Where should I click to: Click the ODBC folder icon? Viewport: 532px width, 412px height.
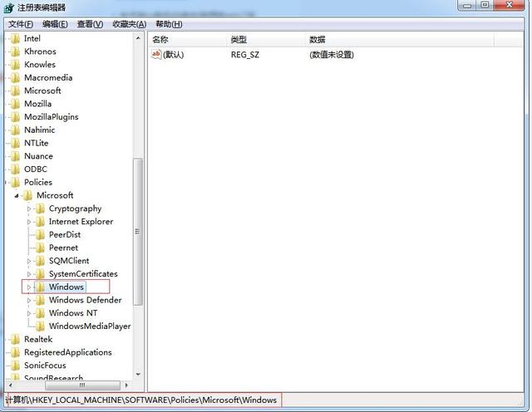[x=15, y=169]
